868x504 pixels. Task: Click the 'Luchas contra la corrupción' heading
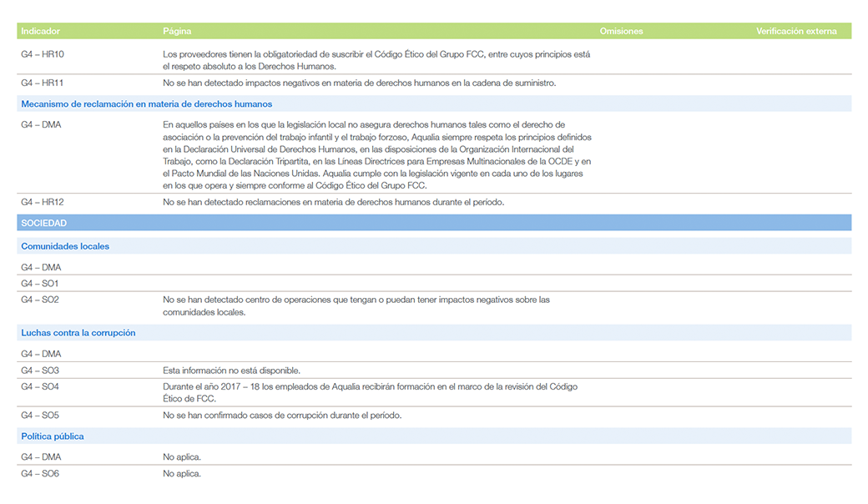pyautogui.click(x=78, y=333)
